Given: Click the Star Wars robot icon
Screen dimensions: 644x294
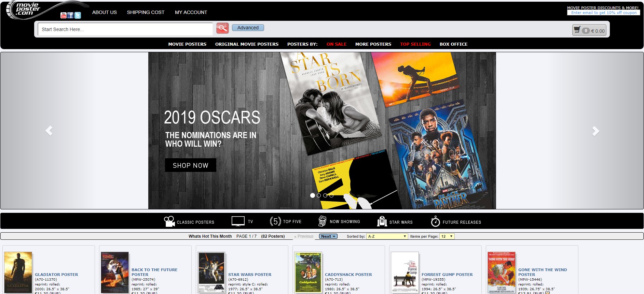Looking at the screenshot, I should tap(382, 221).
